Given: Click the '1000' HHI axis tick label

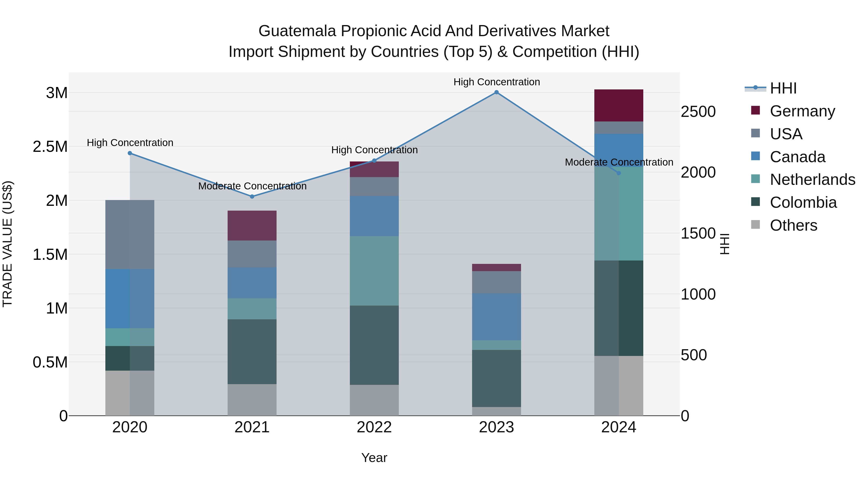Looking at the screenshot, I should click(x=698, y=294).
